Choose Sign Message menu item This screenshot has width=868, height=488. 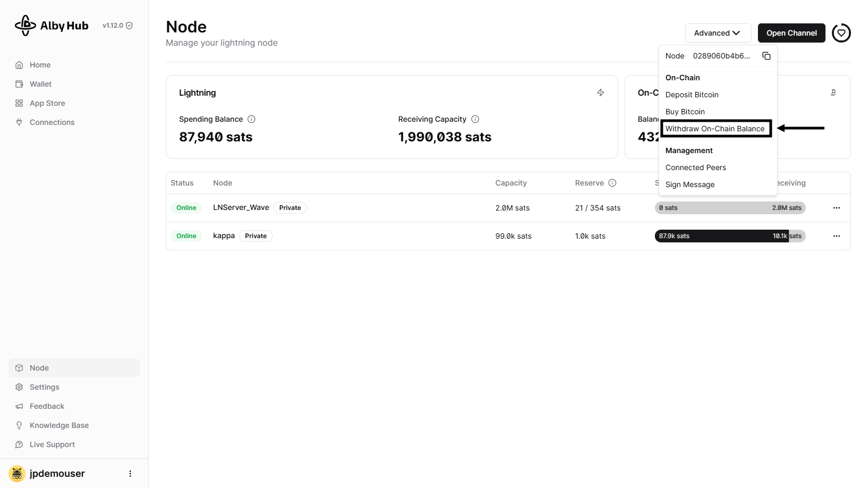click(690, 184)
